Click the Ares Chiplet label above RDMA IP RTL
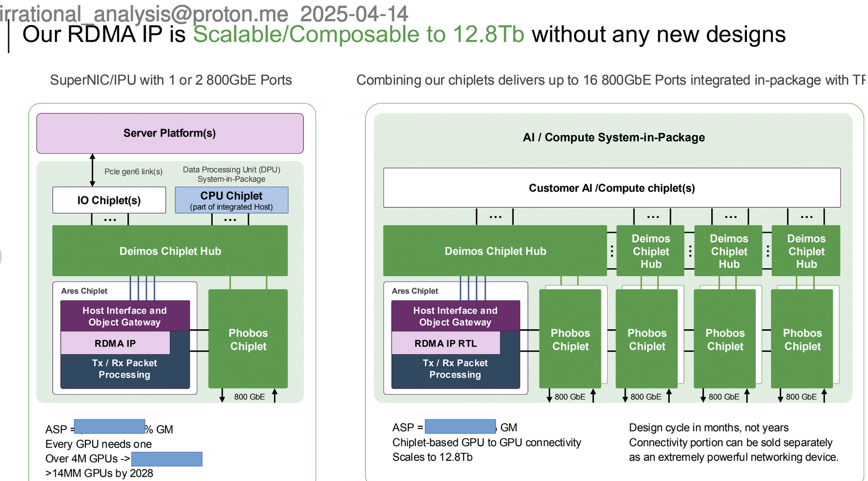 (415, 291)
